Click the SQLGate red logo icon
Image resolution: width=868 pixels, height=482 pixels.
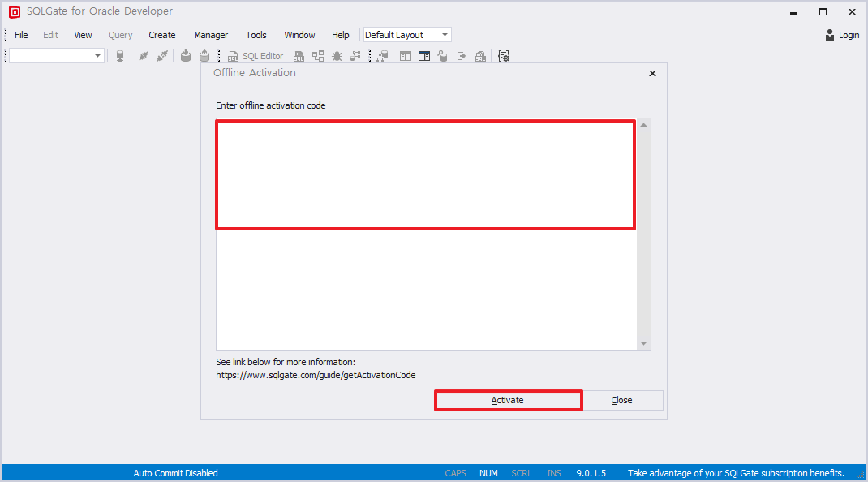click(15, 11)
